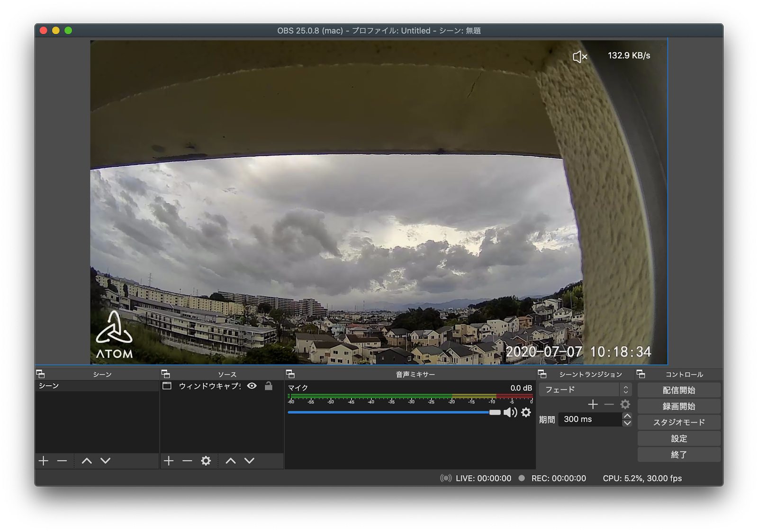758x532 pixels.
Task: Hide the ウィンドウキャプチャ source with eye icon
Action: [252, 386]
